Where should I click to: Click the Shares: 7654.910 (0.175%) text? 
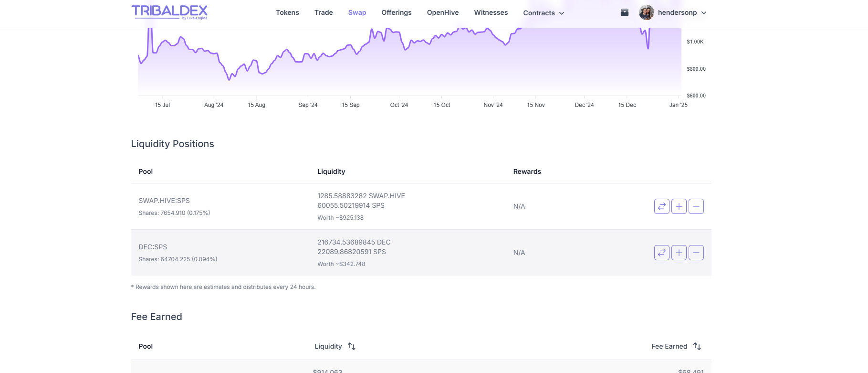(x=174, y=213)
